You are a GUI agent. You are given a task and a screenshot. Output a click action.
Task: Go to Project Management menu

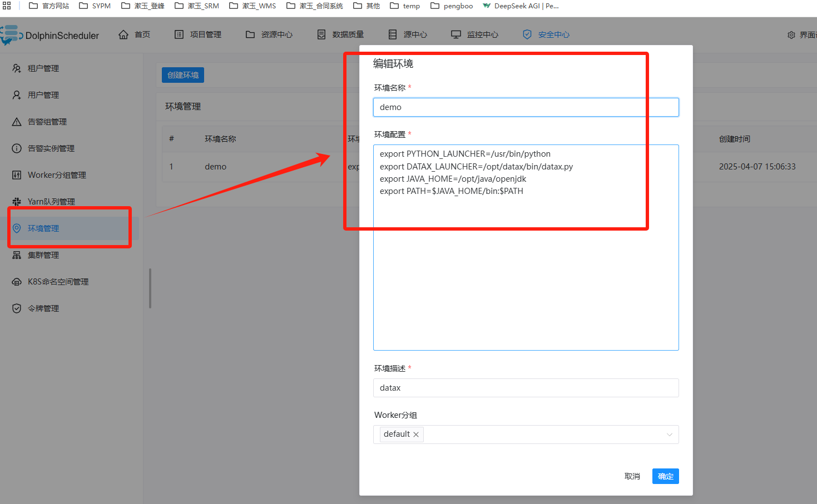click(198, 34)
